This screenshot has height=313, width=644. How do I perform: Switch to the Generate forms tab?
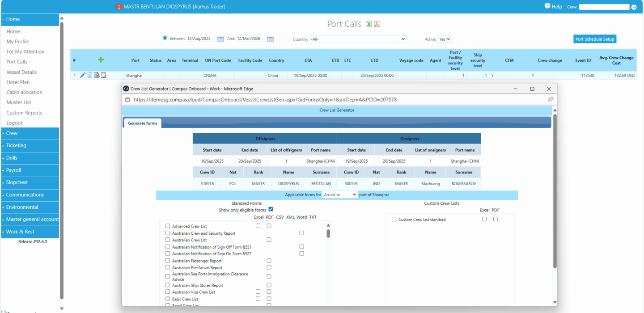point(143,123)
